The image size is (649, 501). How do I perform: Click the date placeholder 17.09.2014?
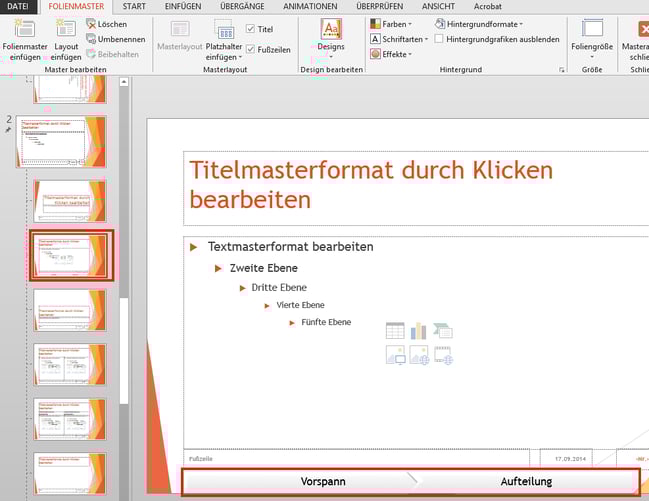[567, 459]
